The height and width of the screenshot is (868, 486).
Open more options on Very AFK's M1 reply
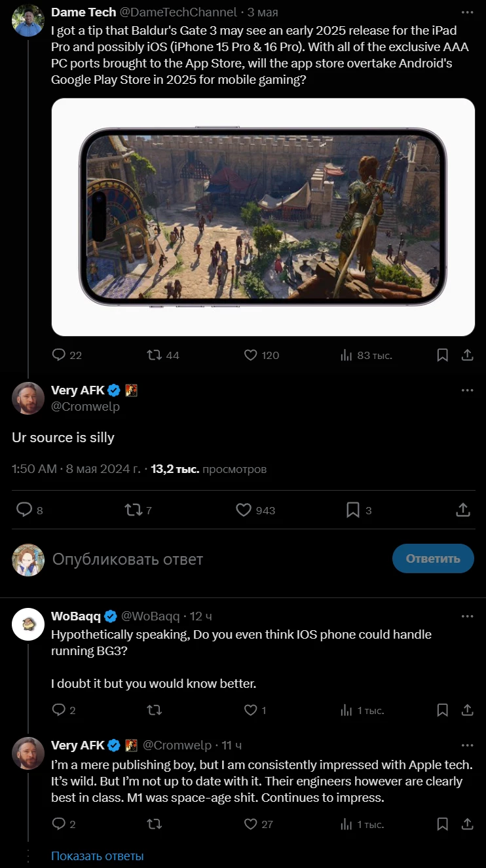pyautogui.click(x=467, y=745)
